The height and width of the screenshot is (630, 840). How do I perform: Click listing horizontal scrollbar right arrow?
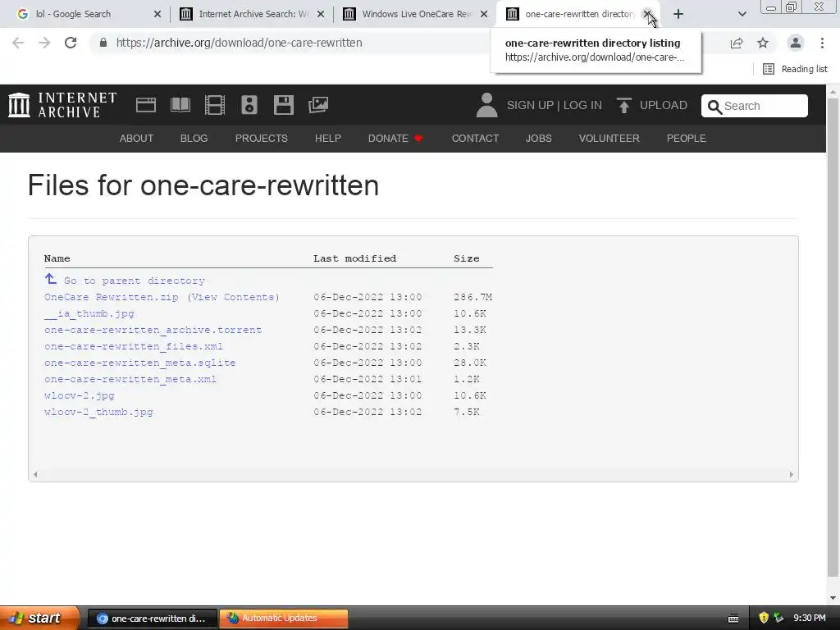(792, 474)
